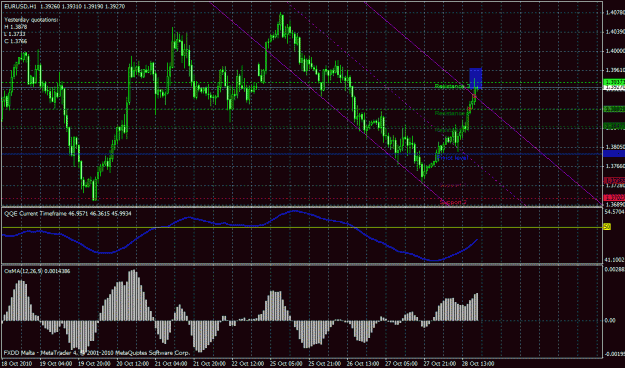This screenshot has width=625, height=368.
Task: Click the 'C 1.3766' yesterday close value
Action: tap(16, 41)
